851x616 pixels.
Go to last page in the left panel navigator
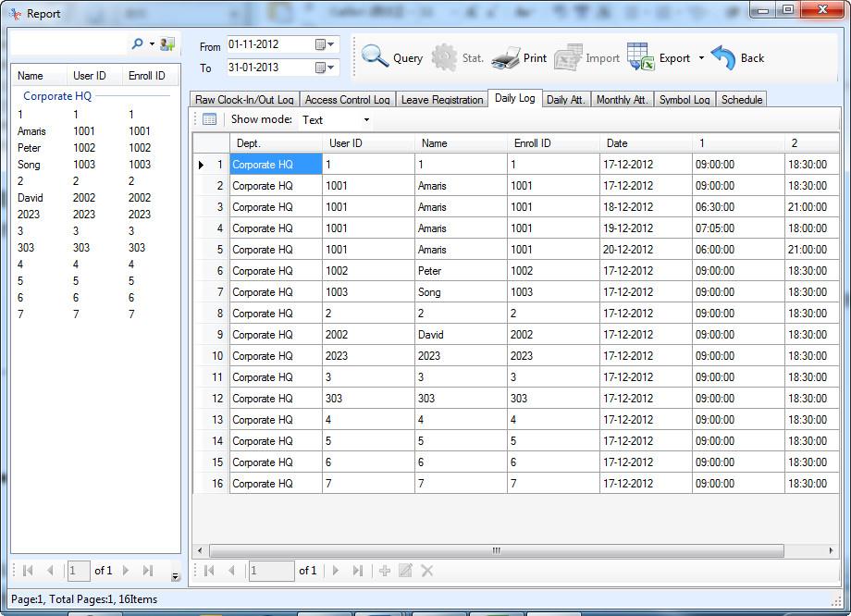tap(148, 571)
